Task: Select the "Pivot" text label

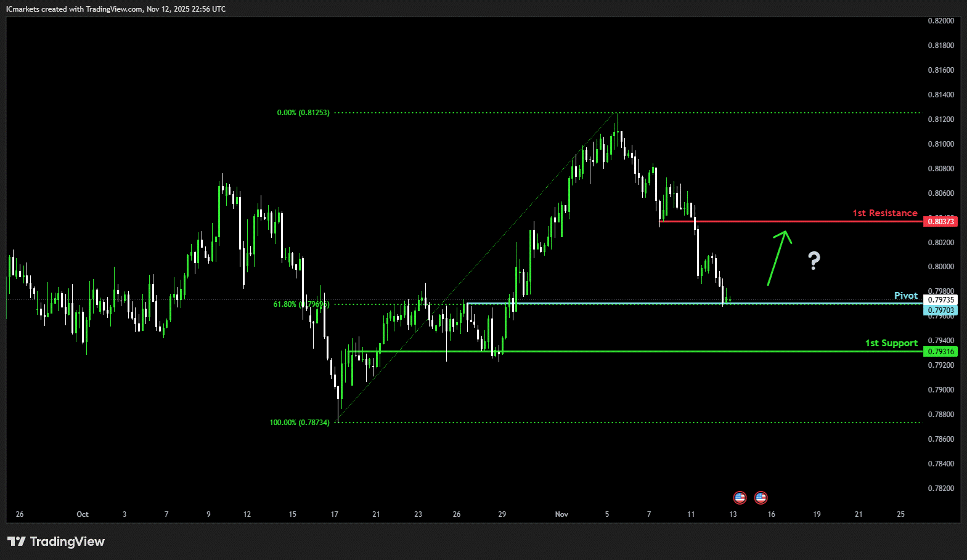Action: point(905,296)
